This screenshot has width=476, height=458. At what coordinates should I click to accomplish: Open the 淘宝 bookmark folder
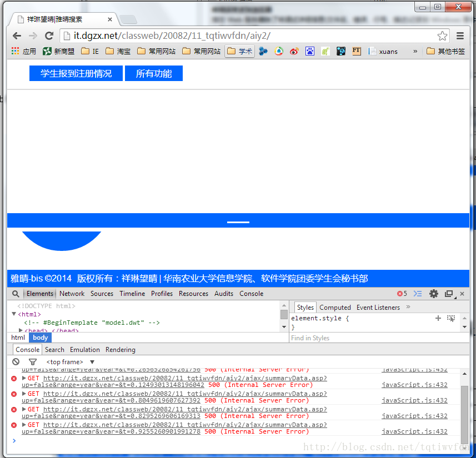coord(118,51)
